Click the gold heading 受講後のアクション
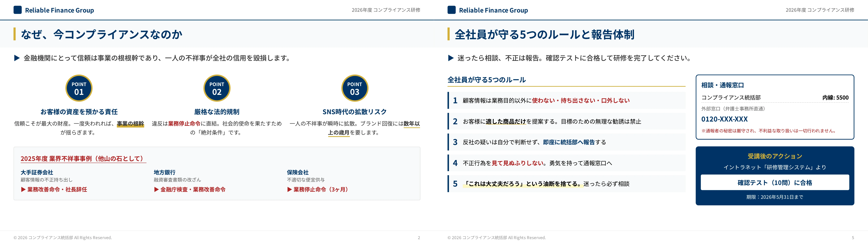Screen dimensions: 868x244 [775, 156]
